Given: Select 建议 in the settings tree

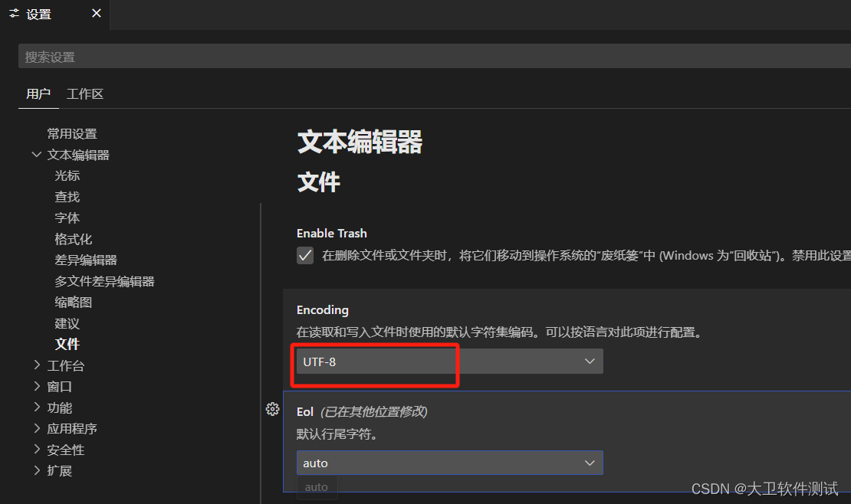Looking at the screenshot, I should (67, 324).
